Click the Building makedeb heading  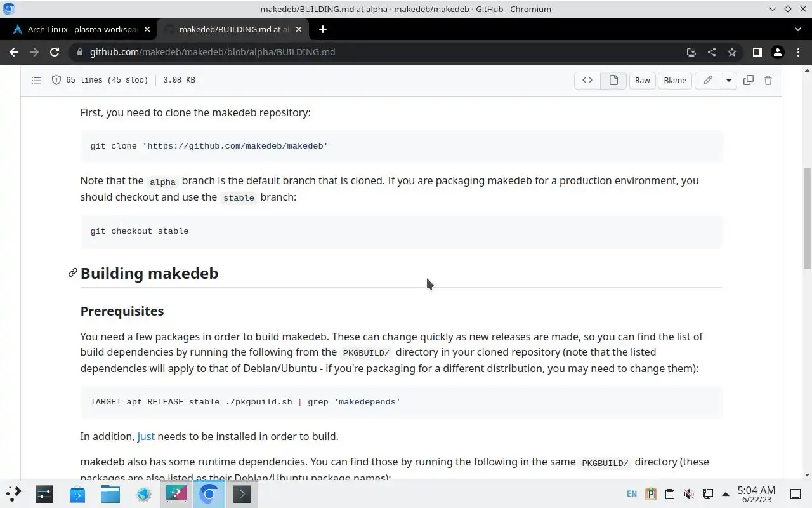point(149,273)
